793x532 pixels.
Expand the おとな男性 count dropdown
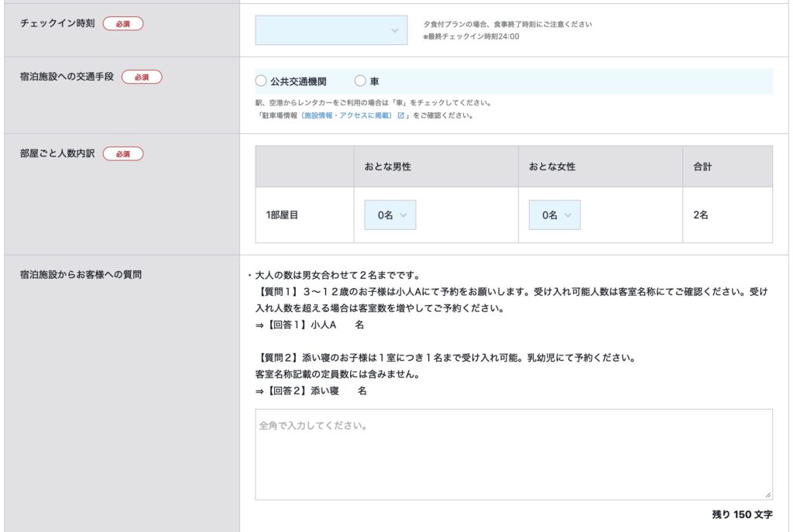[x=390, y=215]
